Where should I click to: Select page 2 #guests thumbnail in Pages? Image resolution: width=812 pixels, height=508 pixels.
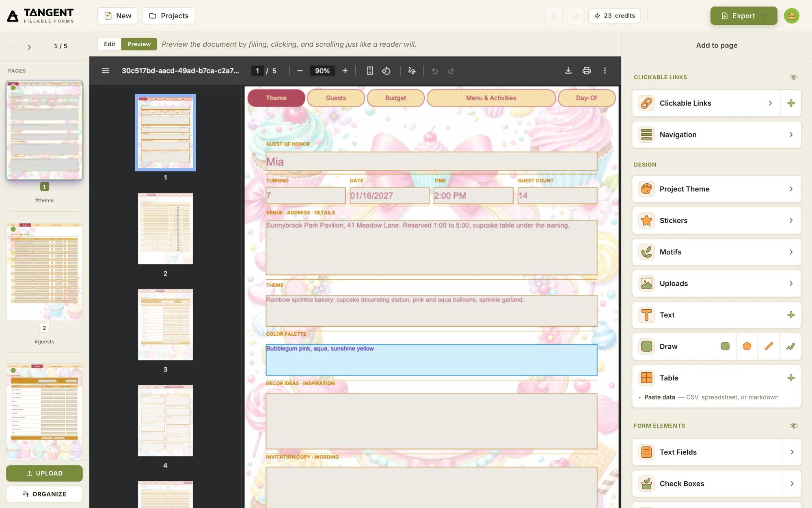click(x=44, y=271)
